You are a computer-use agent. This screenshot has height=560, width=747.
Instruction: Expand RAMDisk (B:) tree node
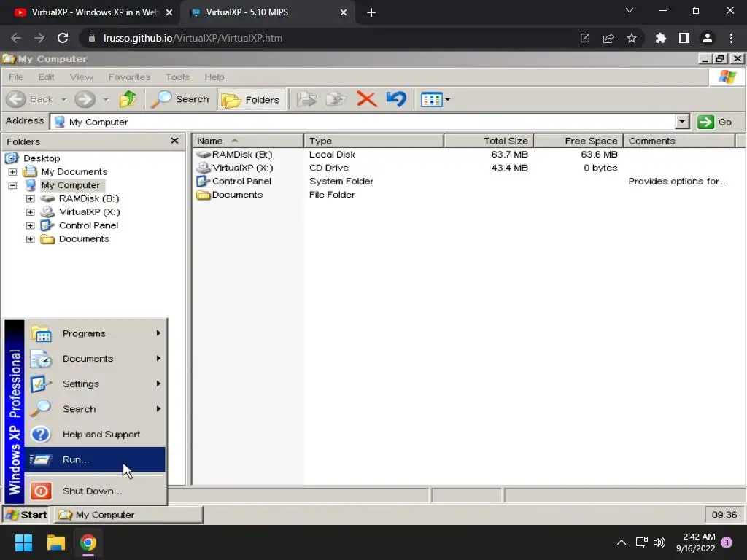click(31, 198)
